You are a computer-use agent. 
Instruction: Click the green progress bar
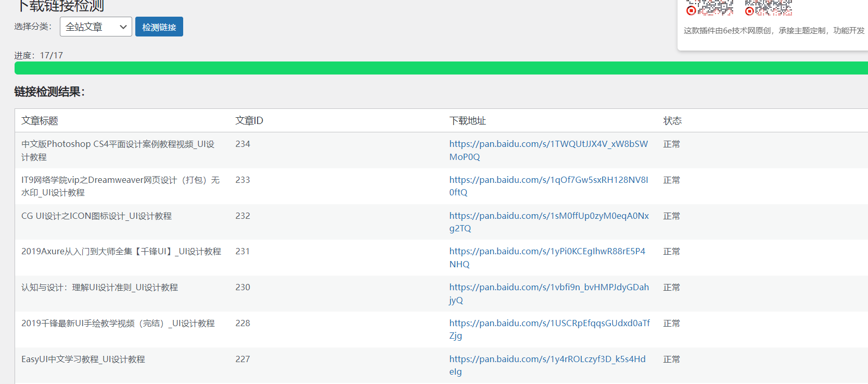(x=441, y=68)
